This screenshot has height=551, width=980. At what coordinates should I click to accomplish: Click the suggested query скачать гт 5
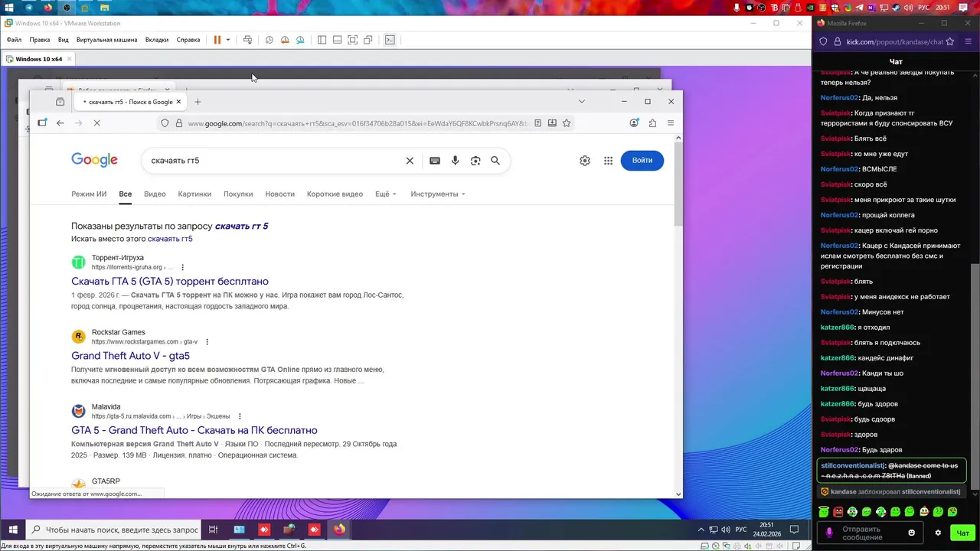241,226
